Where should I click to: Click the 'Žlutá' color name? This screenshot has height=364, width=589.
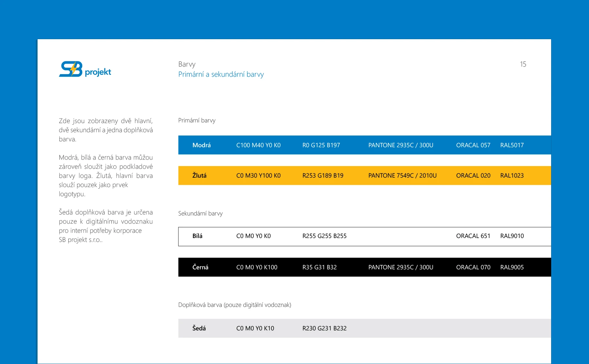[199, 175]
